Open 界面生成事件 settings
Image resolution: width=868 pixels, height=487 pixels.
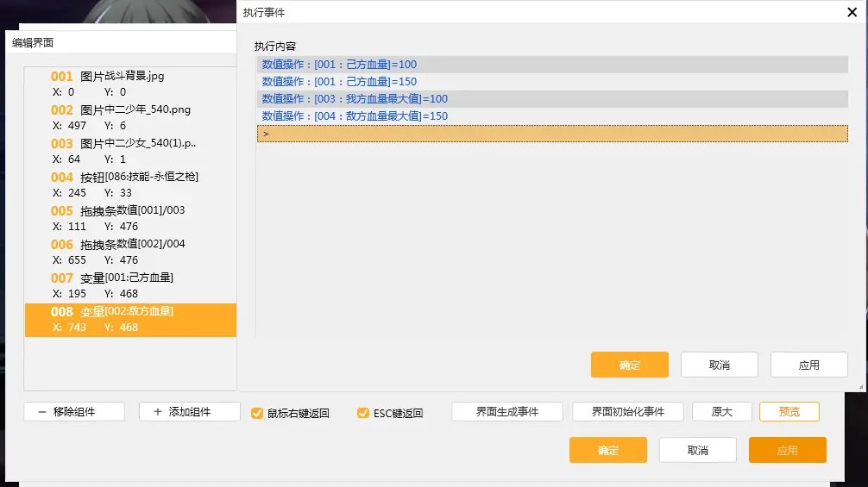(x=507, y=412)
